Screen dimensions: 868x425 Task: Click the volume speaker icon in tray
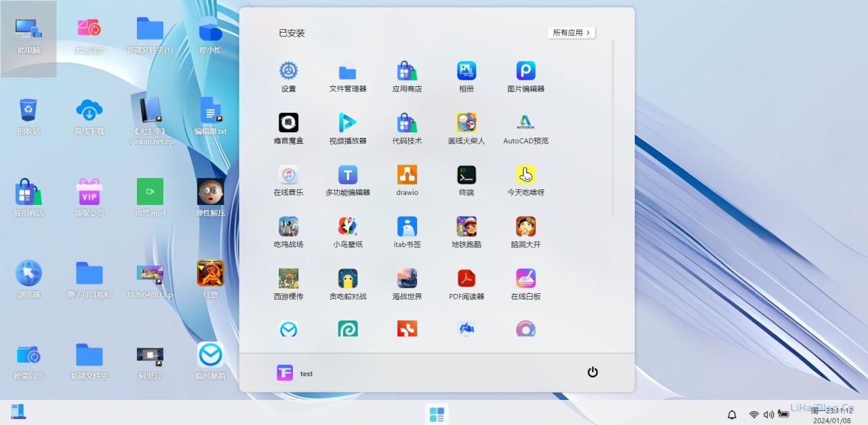(x=768, y=414)
